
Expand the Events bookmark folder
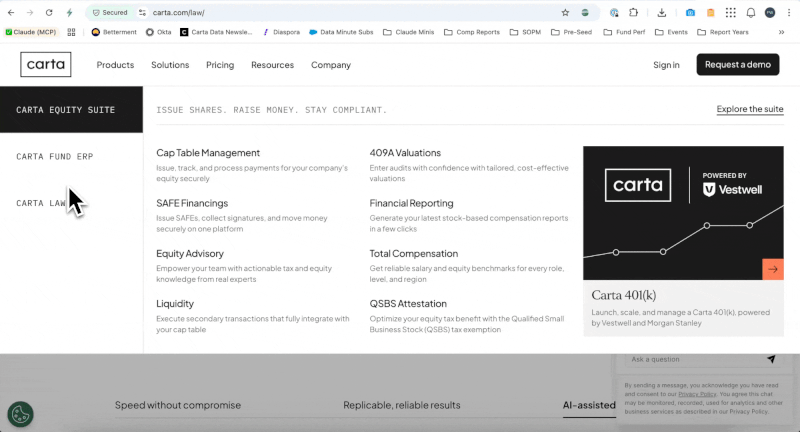click(x=671, y=32)
